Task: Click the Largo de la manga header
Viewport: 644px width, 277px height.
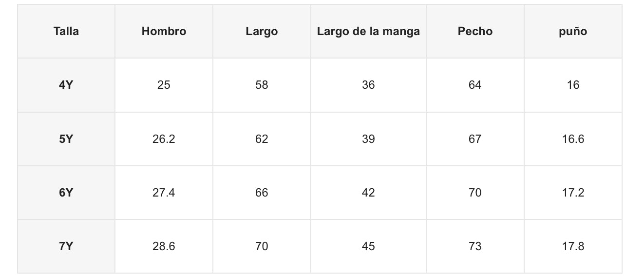Action: pyautogui.click(x=368, y=32)
